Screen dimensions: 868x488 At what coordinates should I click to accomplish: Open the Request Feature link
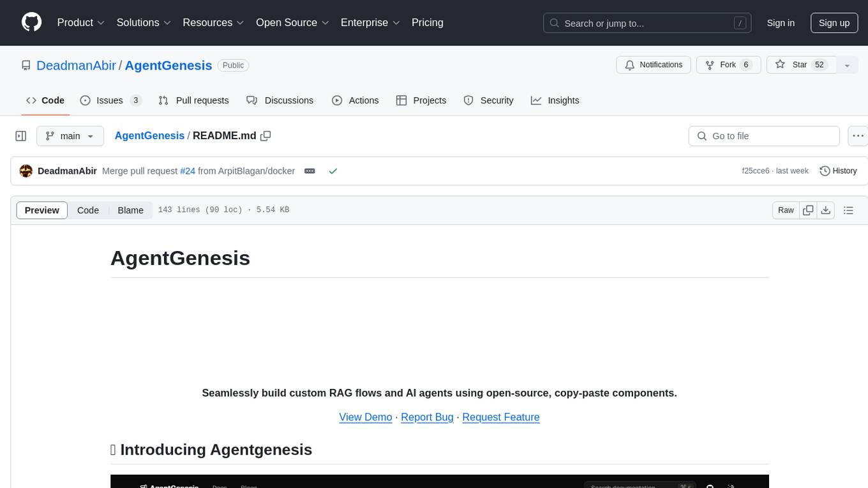point(501,417)
